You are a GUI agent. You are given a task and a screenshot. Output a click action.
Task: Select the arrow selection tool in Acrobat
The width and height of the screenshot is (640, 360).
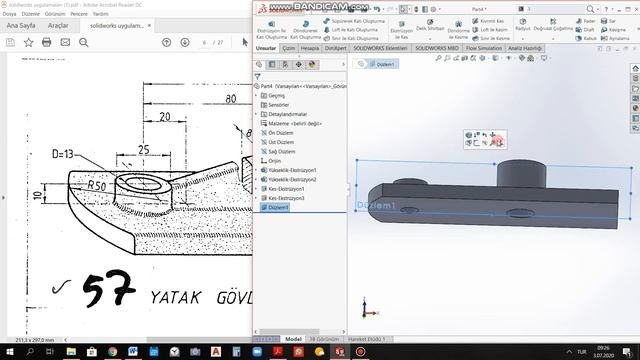tap(245, 42)
